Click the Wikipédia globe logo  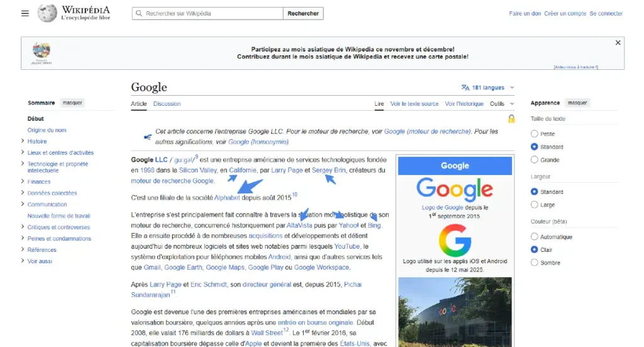(x=47, y=13)
